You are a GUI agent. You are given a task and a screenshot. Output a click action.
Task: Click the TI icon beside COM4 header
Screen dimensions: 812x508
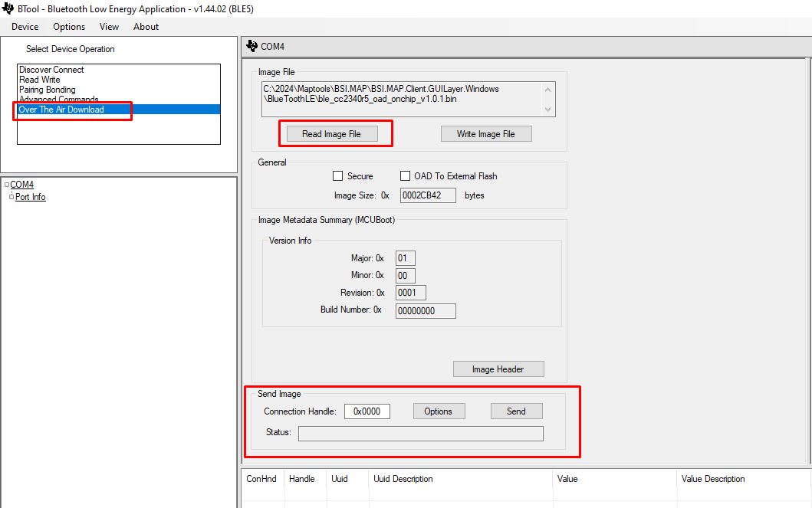tap(252, 46)
